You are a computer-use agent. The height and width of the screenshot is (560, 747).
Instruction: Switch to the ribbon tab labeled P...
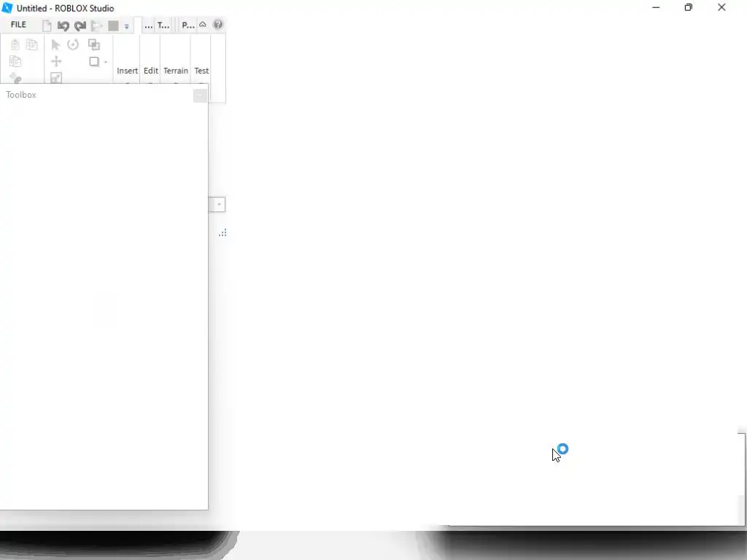pos(188,26)
